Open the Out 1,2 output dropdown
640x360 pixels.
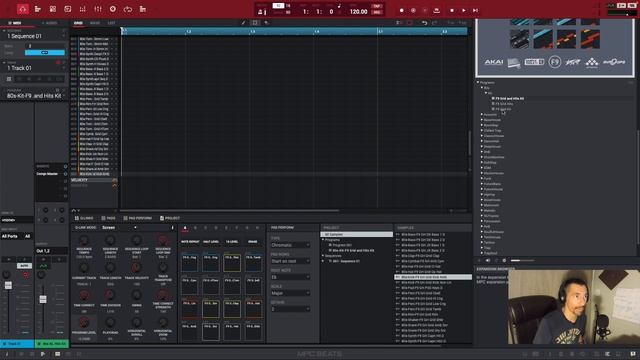[51, 251]
